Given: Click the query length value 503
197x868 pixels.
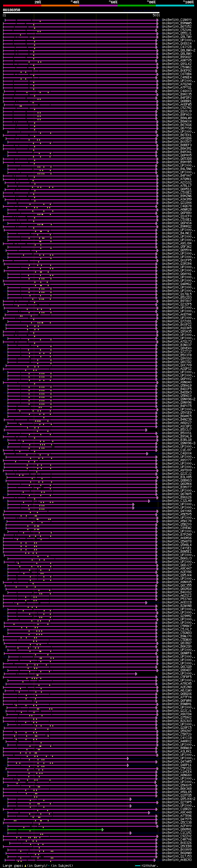Looking at the screenshot, I should [x=155, y=15].
